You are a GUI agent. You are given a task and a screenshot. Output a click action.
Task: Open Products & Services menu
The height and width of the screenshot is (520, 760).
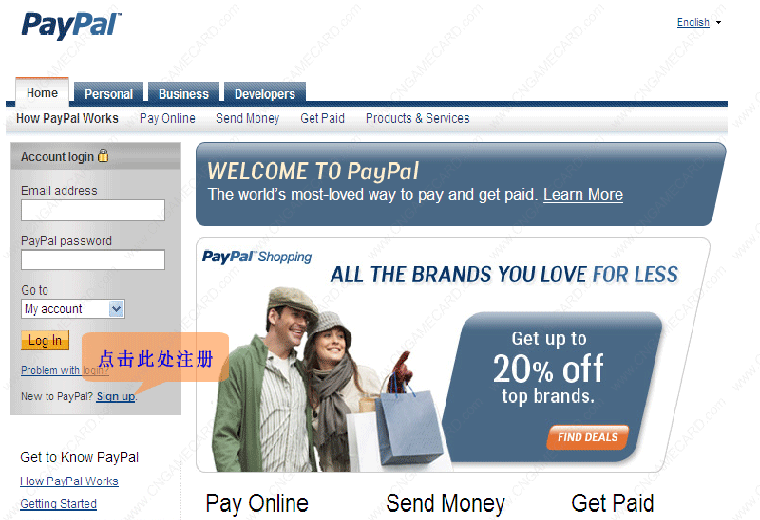click(x=418, y=118)
